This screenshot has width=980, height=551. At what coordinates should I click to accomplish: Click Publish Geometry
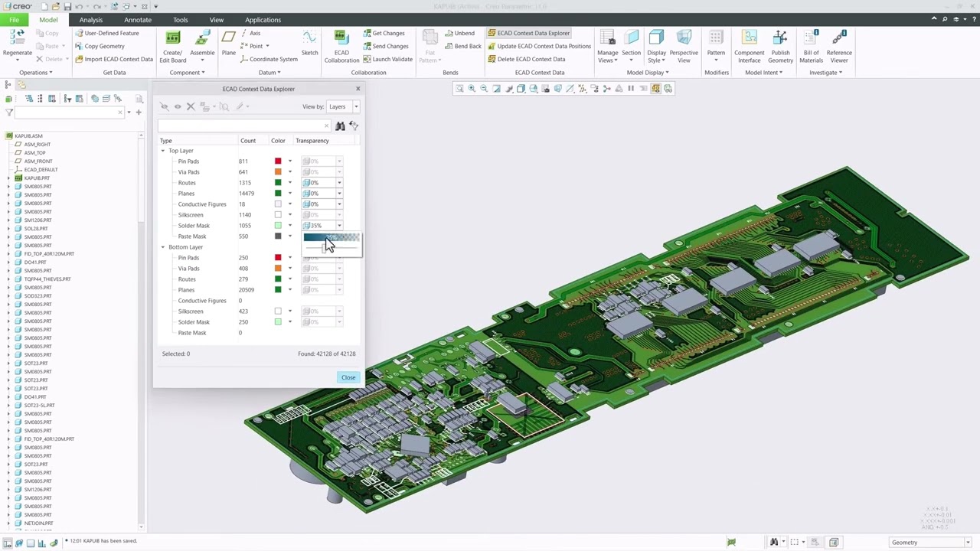[x=780, y=46]
